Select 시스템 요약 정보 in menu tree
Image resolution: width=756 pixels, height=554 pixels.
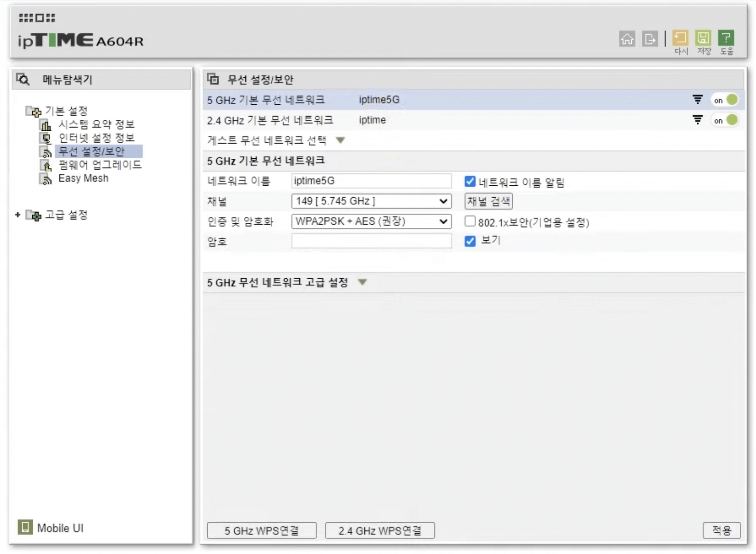[x=96, y=124]
